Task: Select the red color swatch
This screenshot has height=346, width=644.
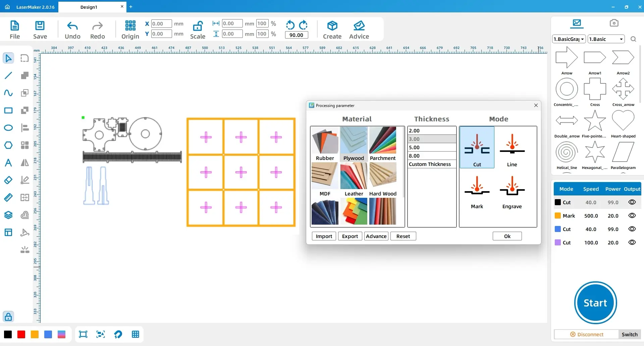Action: pyautogui.click(x=21, y=334)
